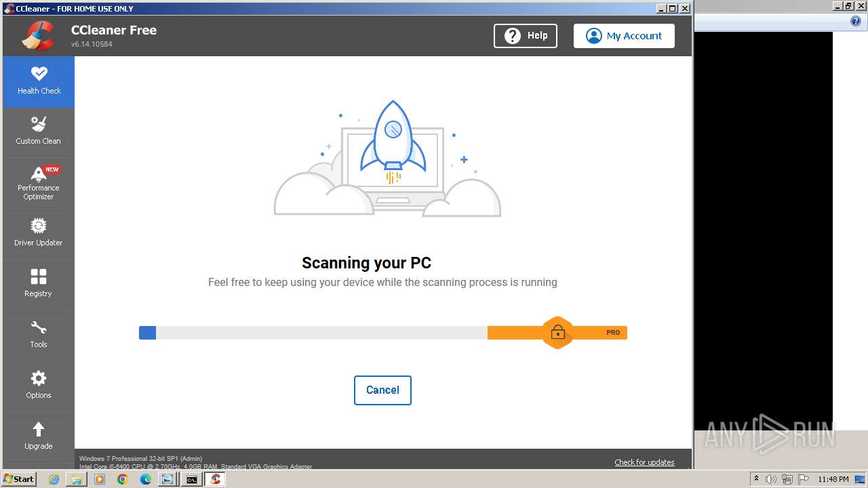Screen dimensions: 868x488
Task: Click Windows 7 Professional system info text
Action: coord(140,459)
